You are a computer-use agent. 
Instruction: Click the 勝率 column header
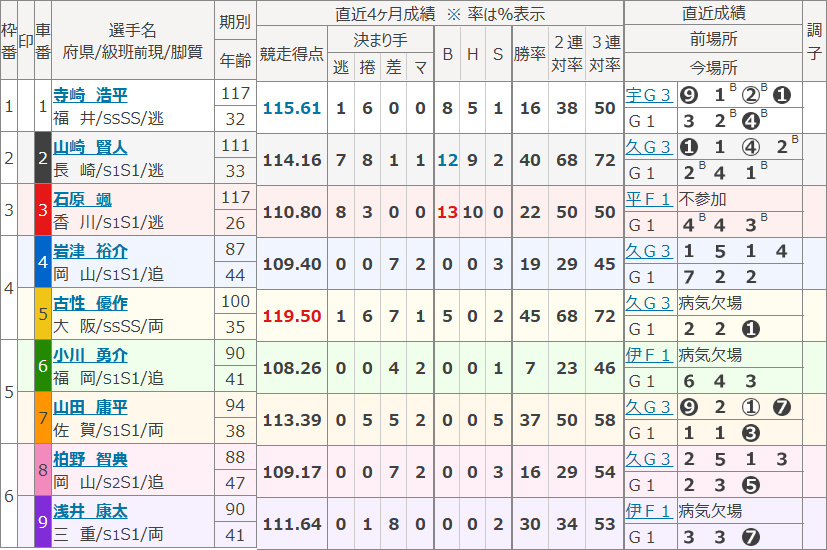click(530, 53)
